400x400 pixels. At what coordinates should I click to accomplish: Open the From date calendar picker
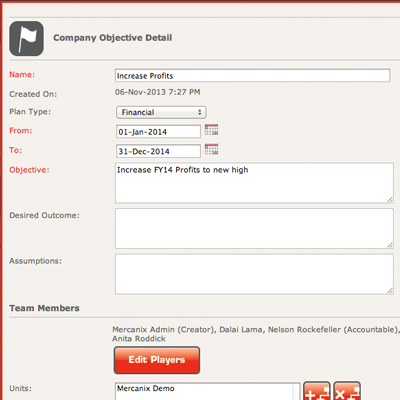[x=211, y=130]
